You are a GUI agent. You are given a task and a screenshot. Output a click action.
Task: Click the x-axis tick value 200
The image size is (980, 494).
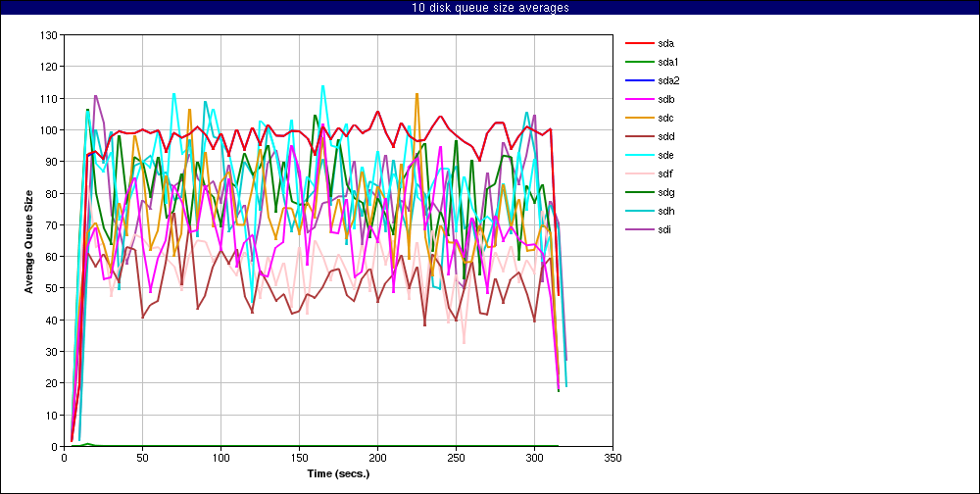[x=377, y=458]
